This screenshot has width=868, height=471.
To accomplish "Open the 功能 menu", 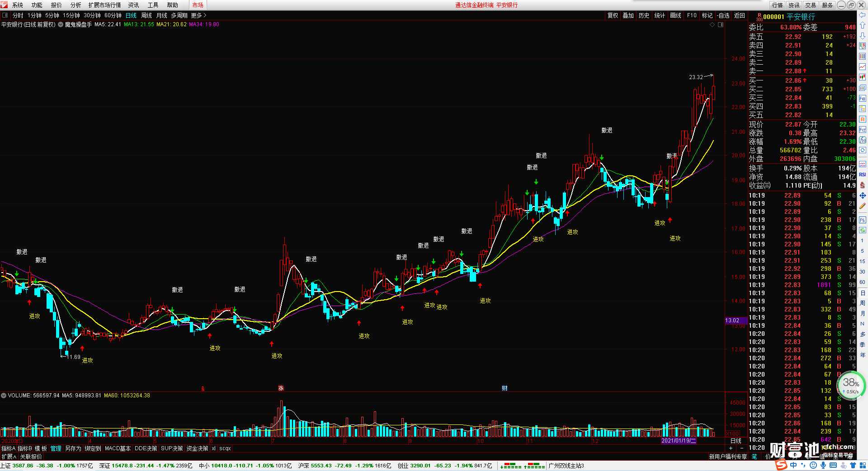I will tap(37, 5).
